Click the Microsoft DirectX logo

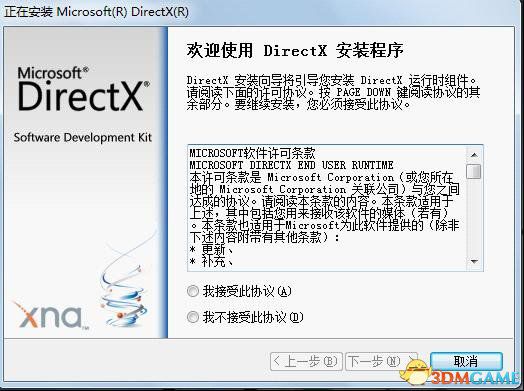click(x=84, y=89)
